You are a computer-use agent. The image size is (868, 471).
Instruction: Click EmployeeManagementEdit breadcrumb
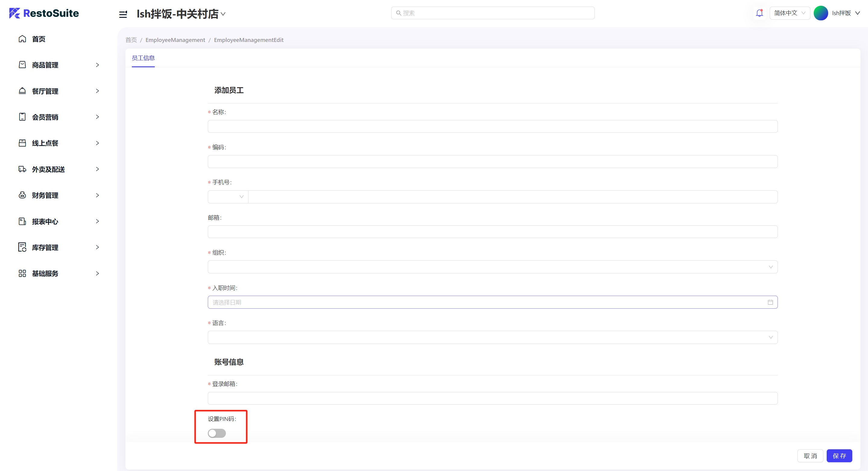pyautogui.click(x=249, y=40)
